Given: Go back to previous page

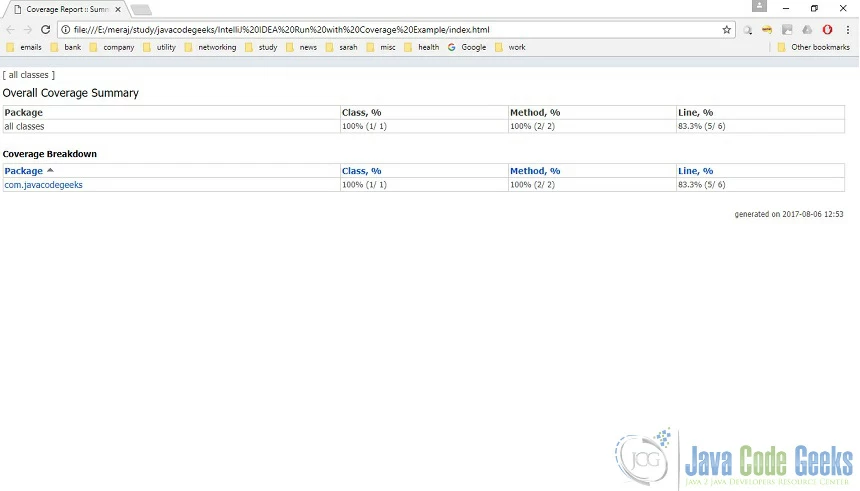Looking at the screenshot, I should pos(10,30).
